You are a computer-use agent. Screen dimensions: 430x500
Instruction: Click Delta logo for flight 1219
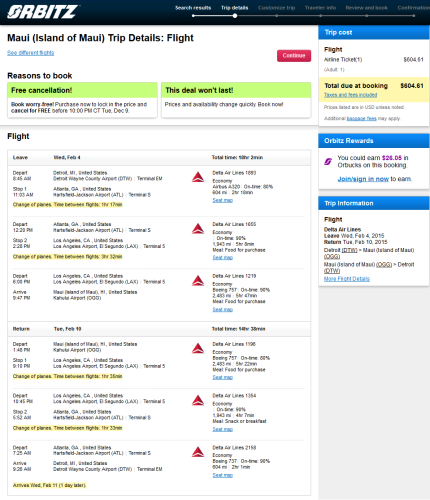(x=198, y=281)
